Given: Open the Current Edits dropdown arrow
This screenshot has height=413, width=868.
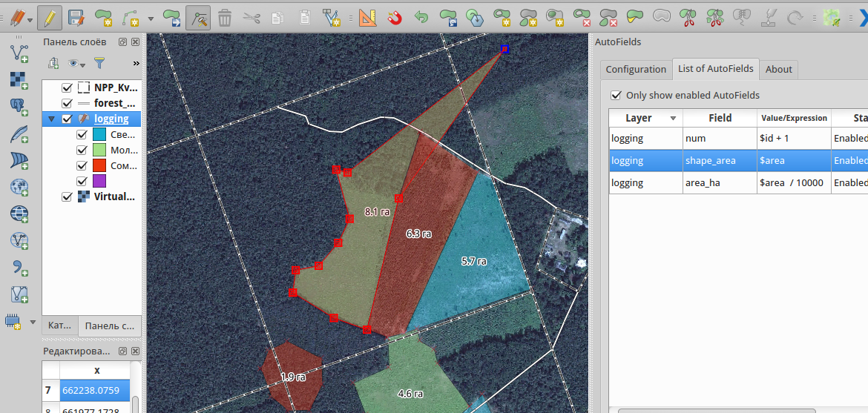Looking at the screenshot, I should [x=30, y=19].
